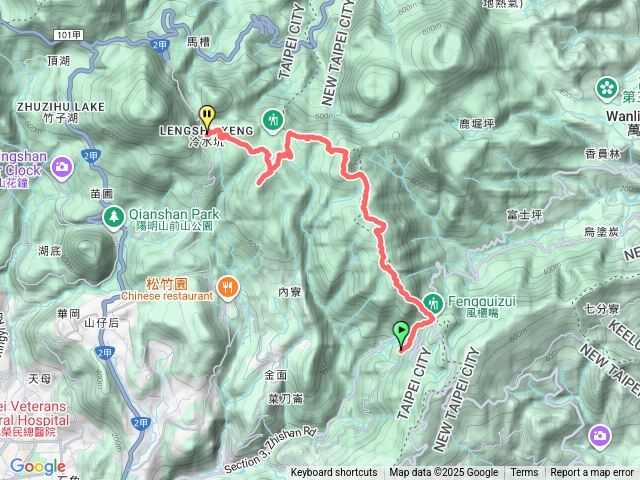Image resolution: width=640 pixels, height=480 pixels.
Task: Select the green flower icon near Wanli
Action: pos(607,89)
